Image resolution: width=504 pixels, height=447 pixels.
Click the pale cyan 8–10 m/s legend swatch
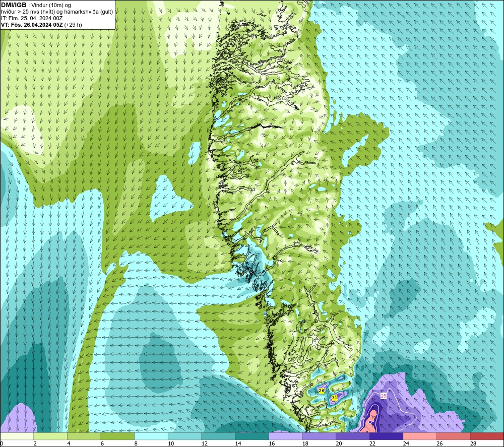coord(151,436)
